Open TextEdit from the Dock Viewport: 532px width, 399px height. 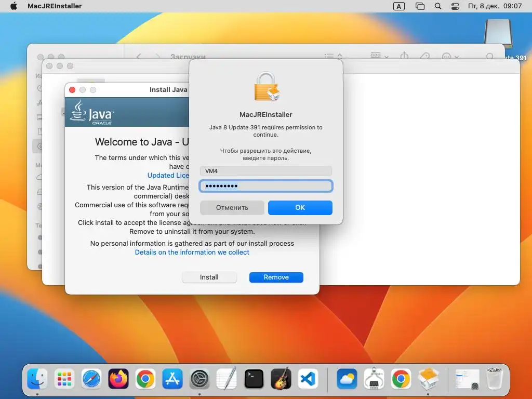(x=227, y=379)
